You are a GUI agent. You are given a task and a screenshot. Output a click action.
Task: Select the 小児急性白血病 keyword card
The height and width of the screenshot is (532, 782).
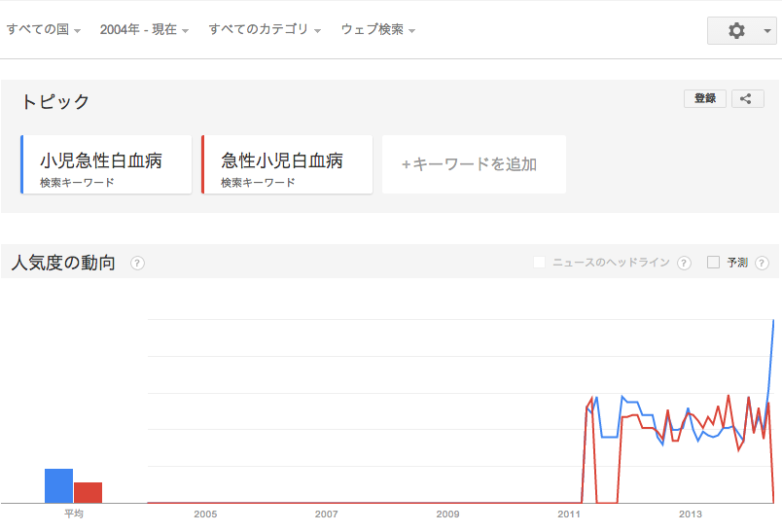[x=106, y=164]
